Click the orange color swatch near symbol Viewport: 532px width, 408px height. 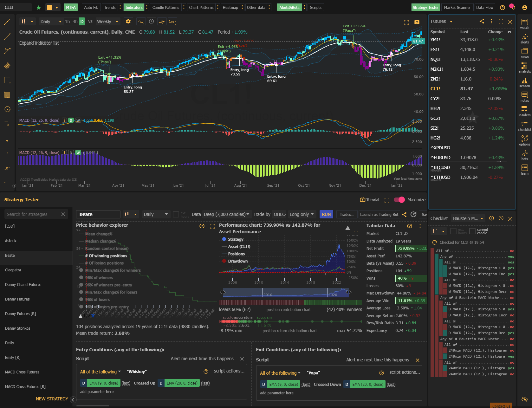tap(49, 7)
